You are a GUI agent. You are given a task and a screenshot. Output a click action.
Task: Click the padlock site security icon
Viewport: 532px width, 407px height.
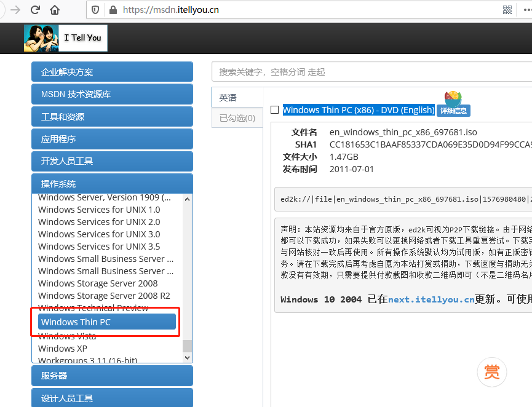(x=113, y=10)
